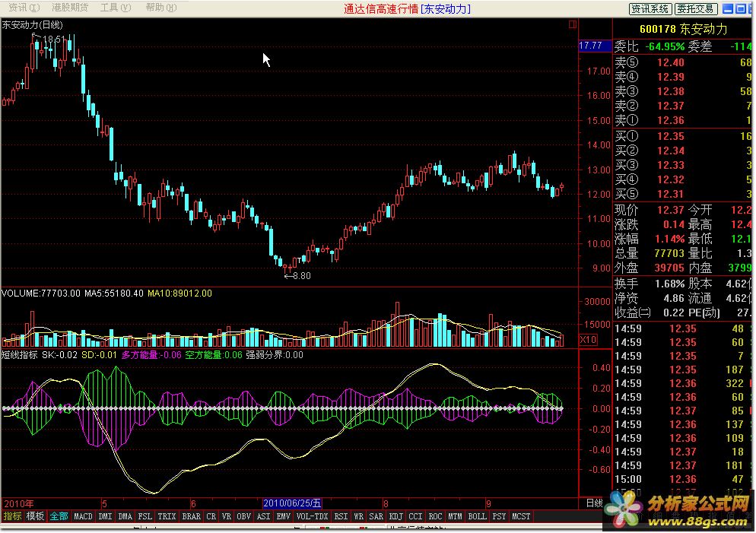This screenshot has width=756, height=533.
Task: Click the yellow MA10:89012.00 label
Action: click(x=179, y=293)
